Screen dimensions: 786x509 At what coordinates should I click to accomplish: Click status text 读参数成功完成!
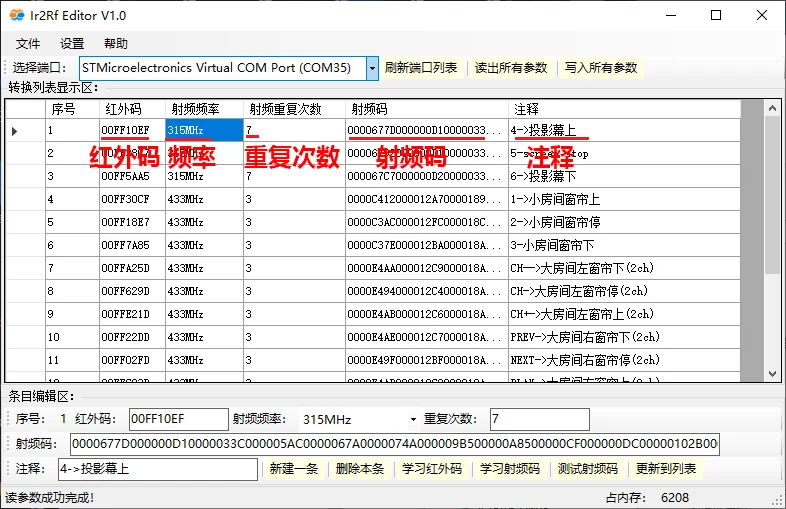click(x=50, y=498)
